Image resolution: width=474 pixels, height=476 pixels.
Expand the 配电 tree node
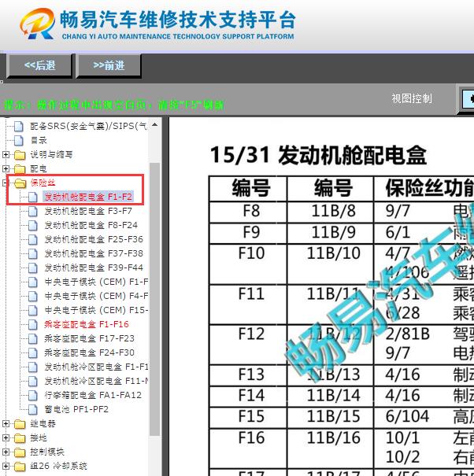pyautogui.click(x=6, y=169)
